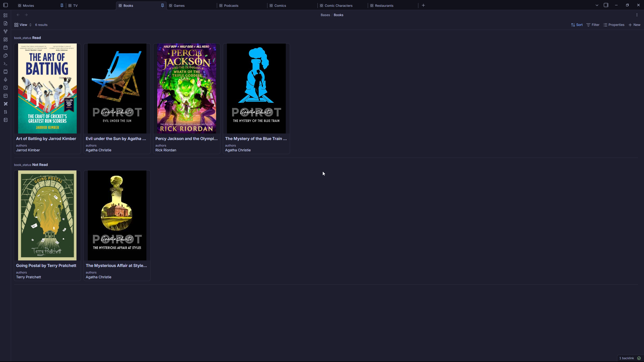This screenshot has width=644, height=362.
Task: Toggle the left sidebar
Action: tap(6, 5)
